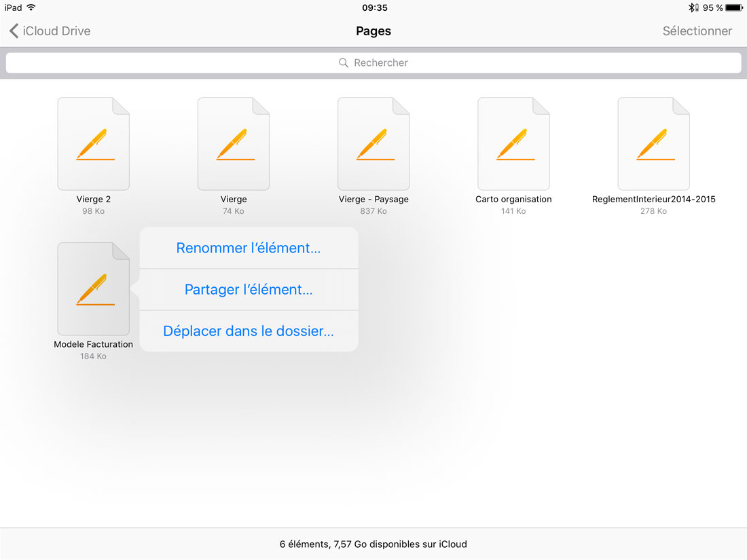The height and width of the screenshot is (560, 747).
Task: Tap the Sélectionner button
Action: click(x=697, y=31)
